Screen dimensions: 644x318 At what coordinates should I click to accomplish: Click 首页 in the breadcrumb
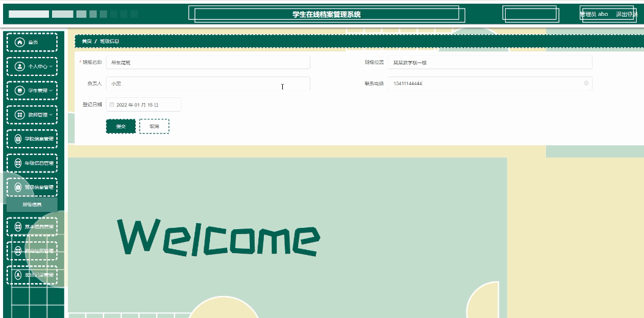tap(87, 42)
